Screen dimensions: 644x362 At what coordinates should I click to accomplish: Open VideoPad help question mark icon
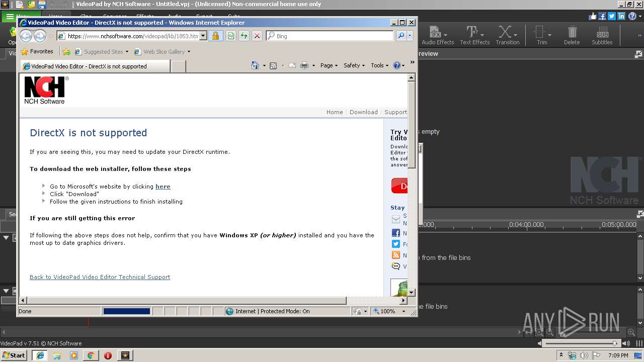632,16
